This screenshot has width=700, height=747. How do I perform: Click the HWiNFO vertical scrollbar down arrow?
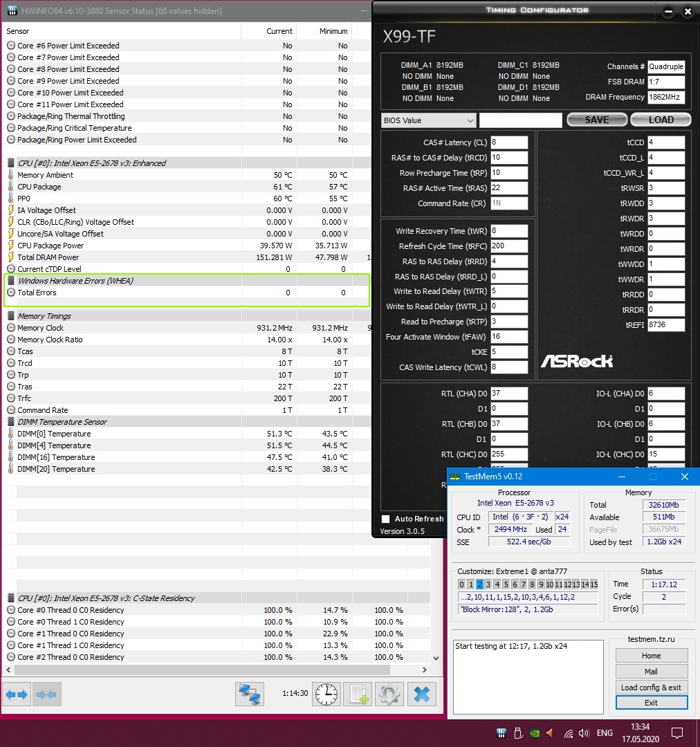click(x=436, y=658)
